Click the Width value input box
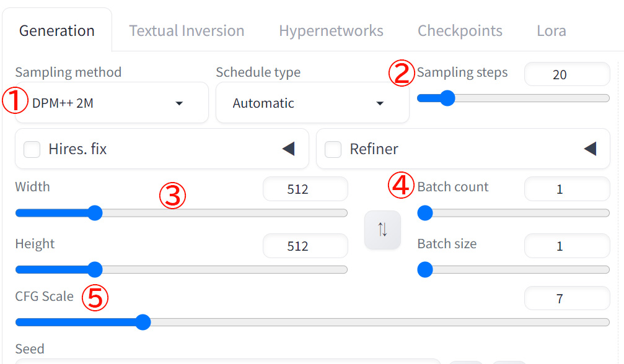Viewport: 624px width, 364px height. [x=305, y=189]
